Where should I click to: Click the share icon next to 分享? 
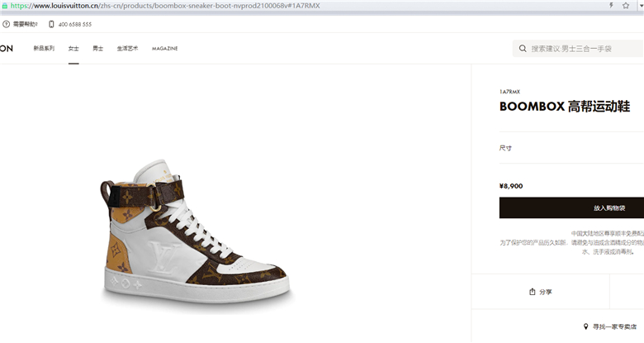coord(533,292)
